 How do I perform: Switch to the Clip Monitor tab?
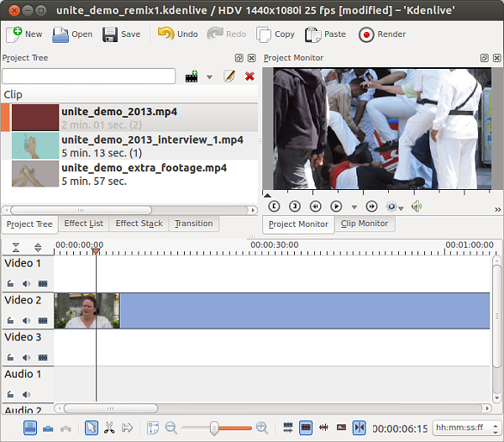pyautogui.click(x=365, y=224)
